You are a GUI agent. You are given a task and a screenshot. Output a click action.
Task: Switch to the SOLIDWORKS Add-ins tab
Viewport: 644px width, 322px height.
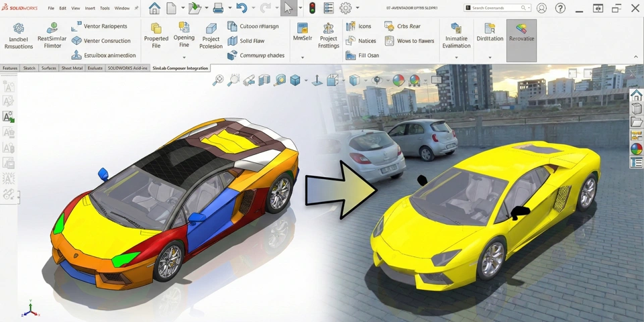(x=127, y=68)
